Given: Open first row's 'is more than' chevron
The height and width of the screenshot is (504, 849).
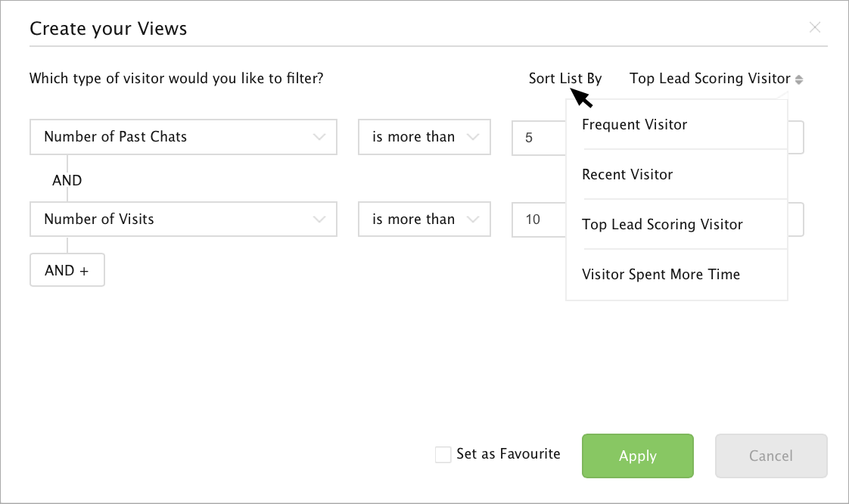Looking at the screenshot, I should (x=474, y=137).
